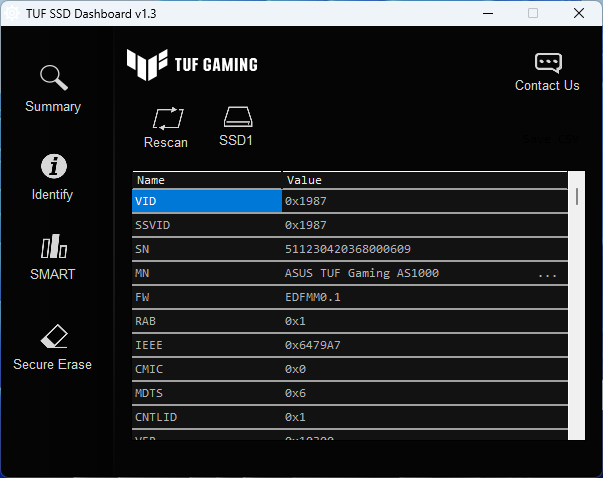Image resolution: width=603 pixels, height=478 pixels.
Task: Click the dim Save CSV button
Action: 551,139
